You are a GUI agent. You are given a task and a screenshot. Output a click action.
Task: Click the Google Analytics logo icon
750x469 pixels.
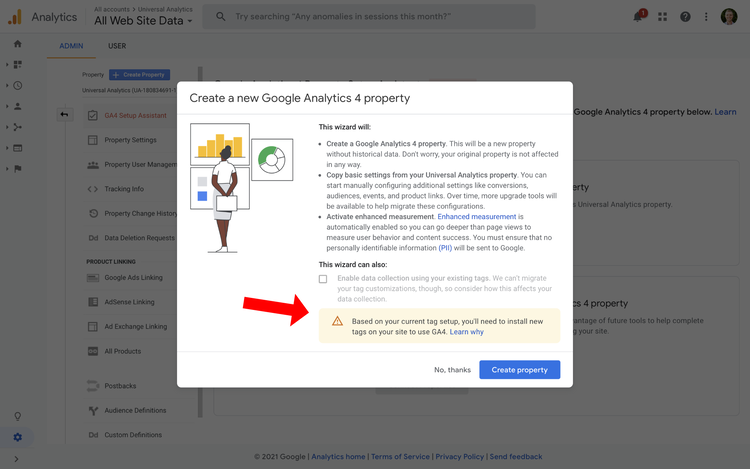coord(15,17)
